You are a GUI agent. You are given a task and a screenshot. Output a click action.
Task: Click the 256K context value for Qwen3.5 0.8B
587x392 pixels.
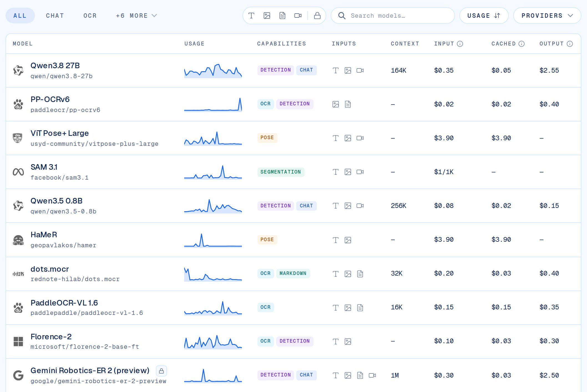(x=399, y=206)
